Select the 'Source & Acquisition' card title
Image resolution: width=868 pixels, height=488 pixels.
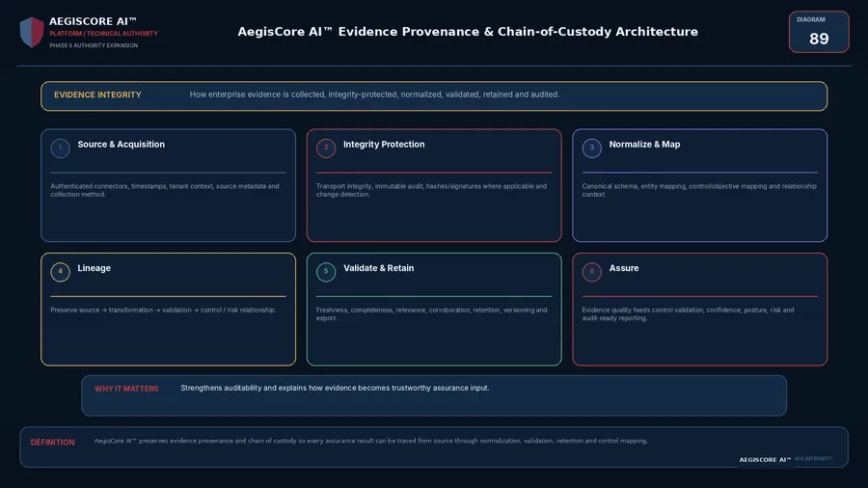click(122, 145)
